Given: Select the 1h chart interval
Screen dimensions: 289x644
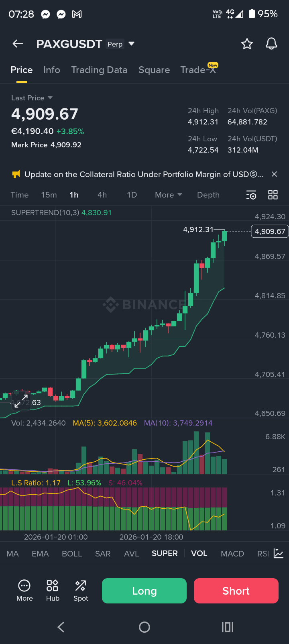Looking at the screenshot, I should tap(74, 195).
